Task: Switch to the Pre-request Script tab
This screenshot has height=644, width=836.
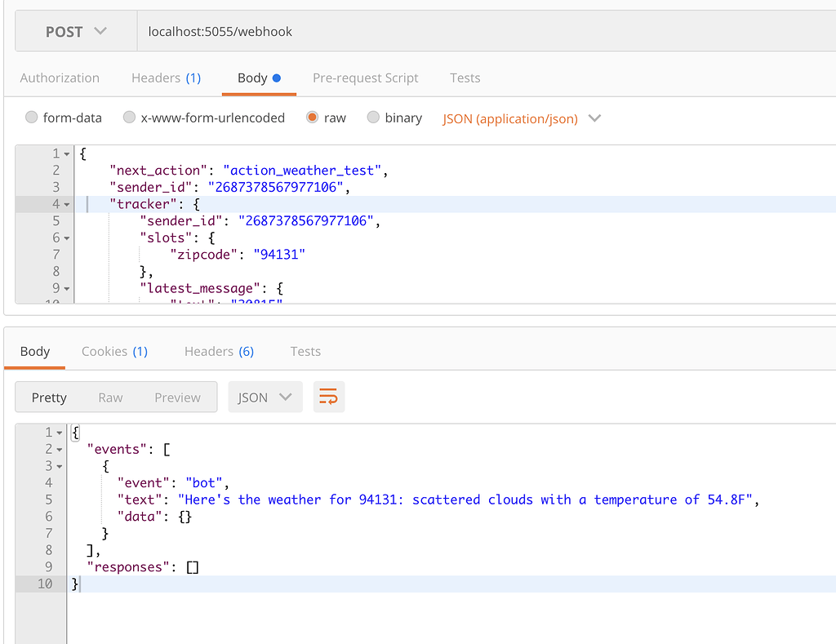Action: [x=365, y=78]
